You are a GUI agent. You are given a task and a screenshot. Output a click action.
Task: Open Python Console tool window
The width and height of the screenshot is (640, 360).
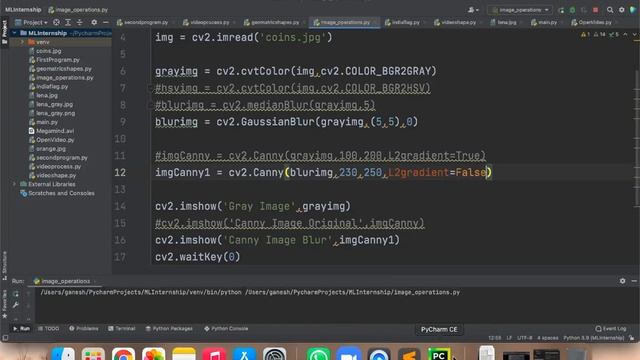point(226,329)
